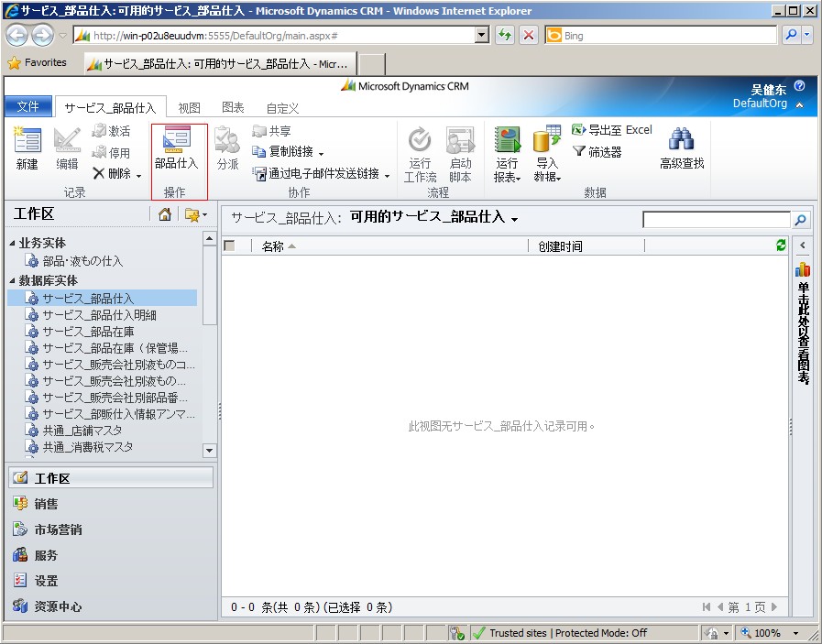The height and width of the screenshot is (644, 822).
Task: Click the browser Back arrow
Action: (16, 35)
